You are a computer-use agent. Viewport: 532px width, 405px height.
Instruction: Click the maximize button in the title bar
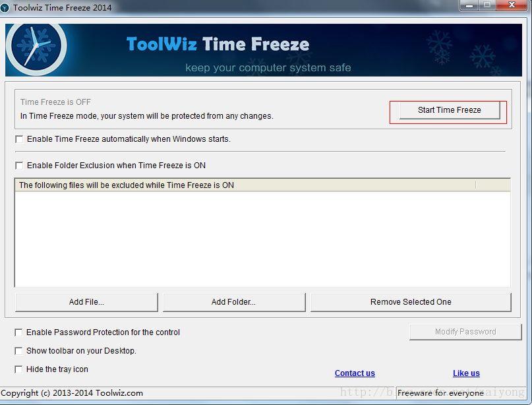pyautogui.click(x=487, y=5)
